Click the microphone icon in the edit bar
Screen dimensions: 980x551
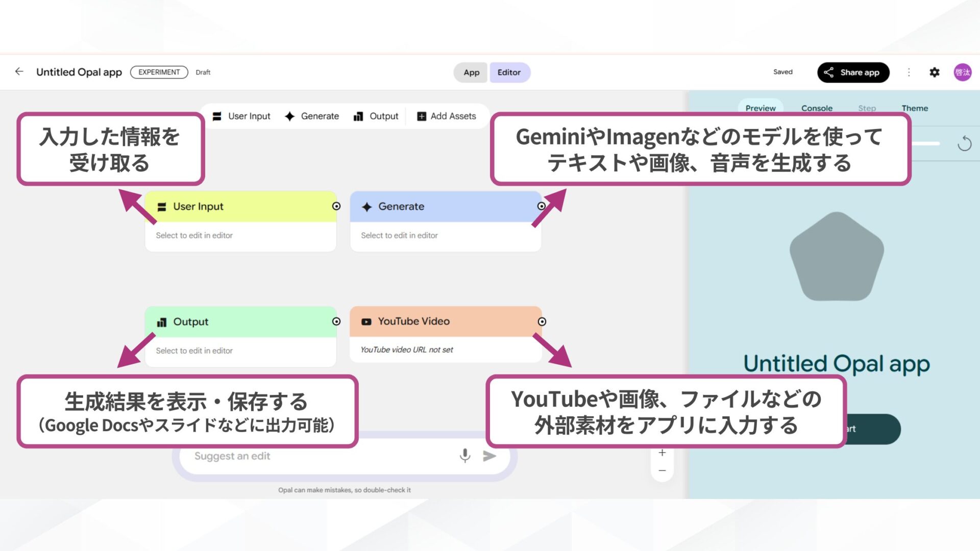465,456
